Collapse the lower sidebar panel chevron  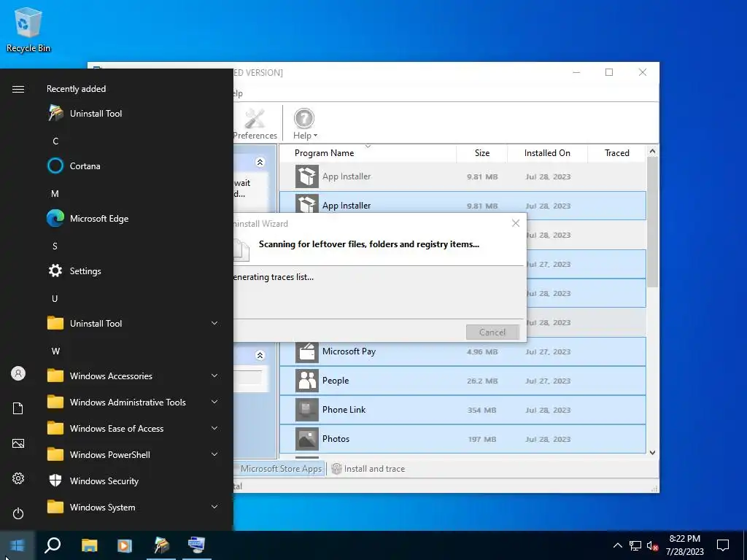tap(260, 355)
